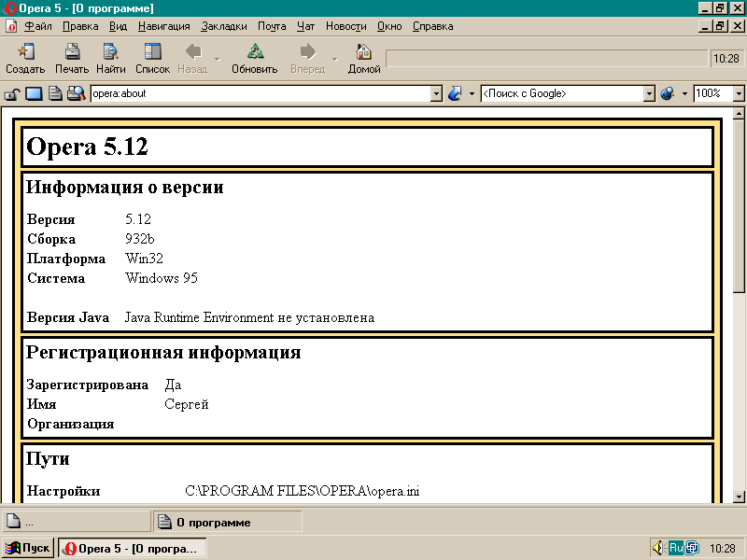Click the Opera logo in the title bar
The image size is (747, 560).
tap(9, 8)
